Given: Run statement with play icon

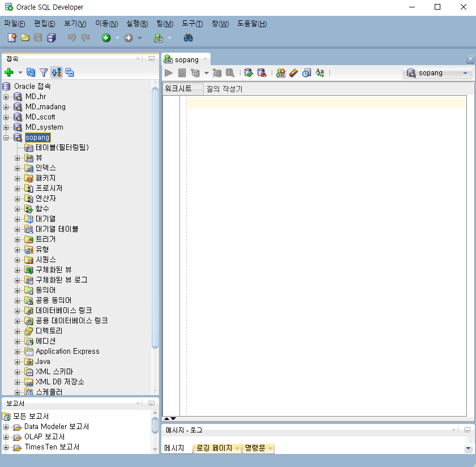Looking at the screenshot, I should tap(169, 73).
